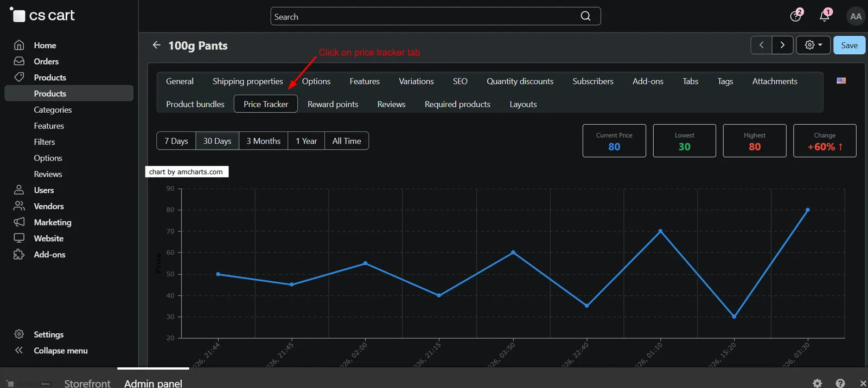Open the Features sidebar item
The image size is (868, 388).
point(49,126)
